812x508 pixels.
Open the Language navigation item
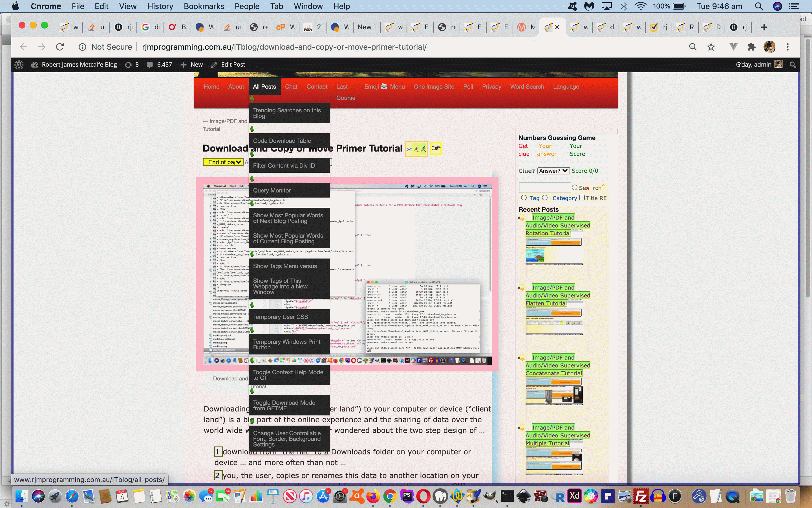tap(566, 87)
